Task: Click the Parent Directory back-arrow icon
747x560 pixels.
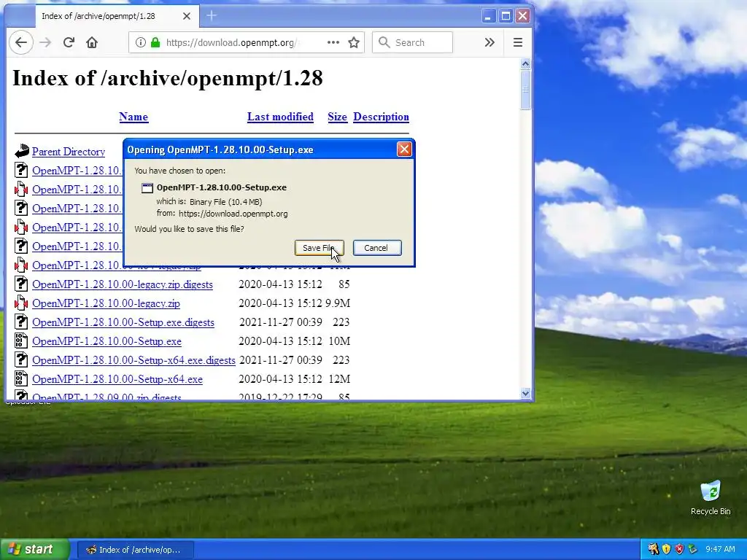Action: pos(21,152)
